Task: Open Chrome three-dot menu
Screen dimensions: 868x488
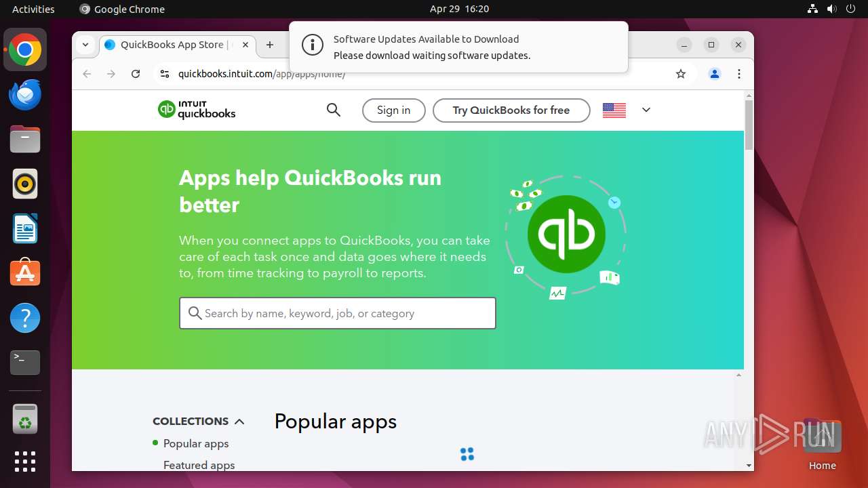Action: coord(739,74)
